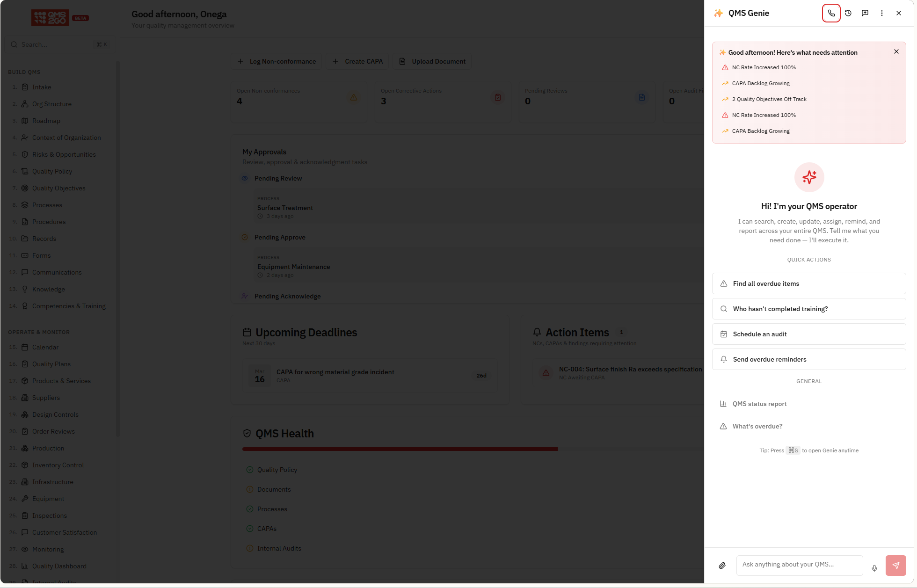Viewport: 917px width, 588px height.
Task: Open the QMS status report
Action: pyautogui.click(x=759, y=404)
